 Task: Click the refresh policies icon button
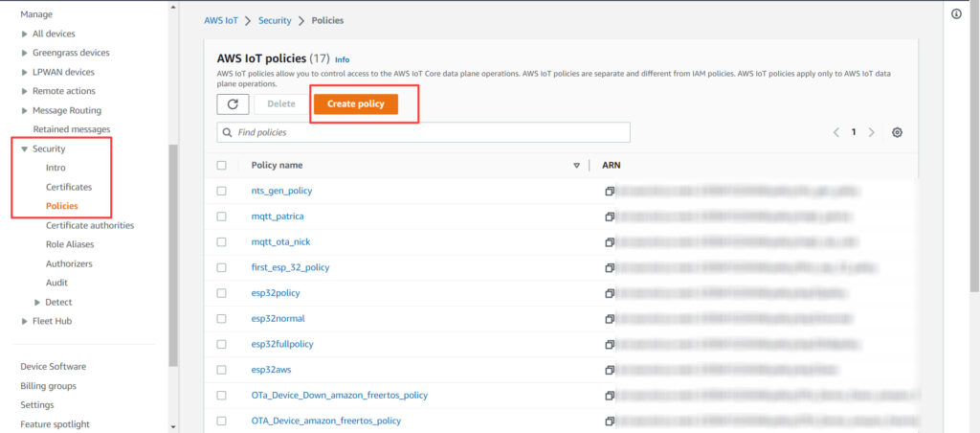(x=233, y=104)
